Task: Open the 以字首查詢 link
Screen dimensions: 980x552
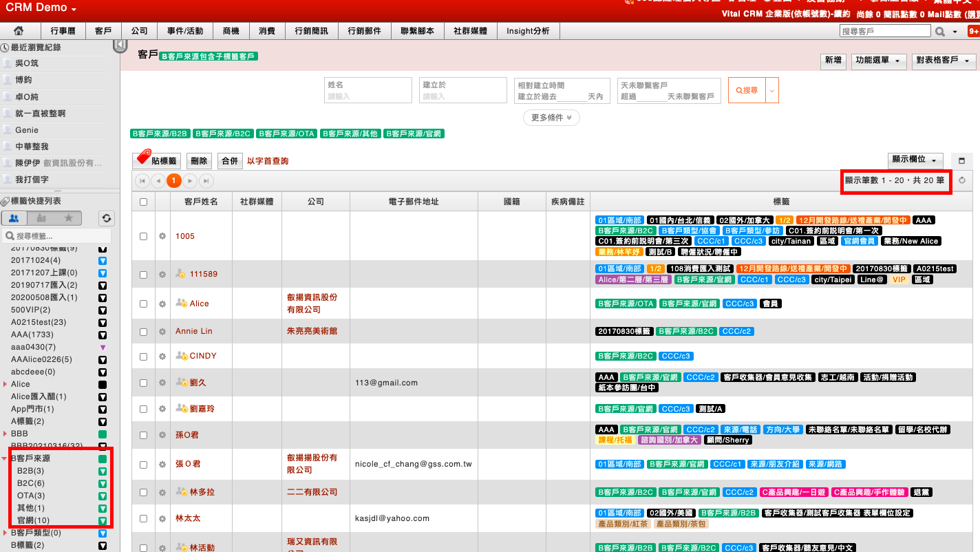Action: (x=268, y=161)
